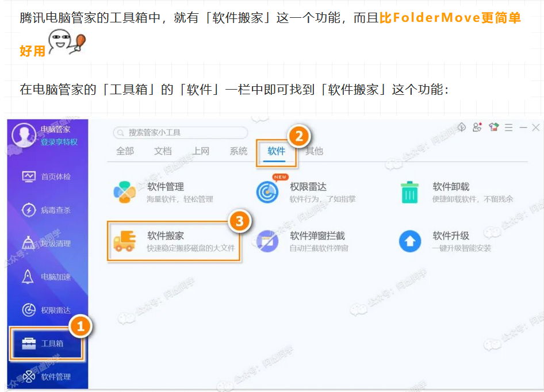The image size is (544, 392).
Task: Switch to the 全部 tab
Action: coord(125,151)
